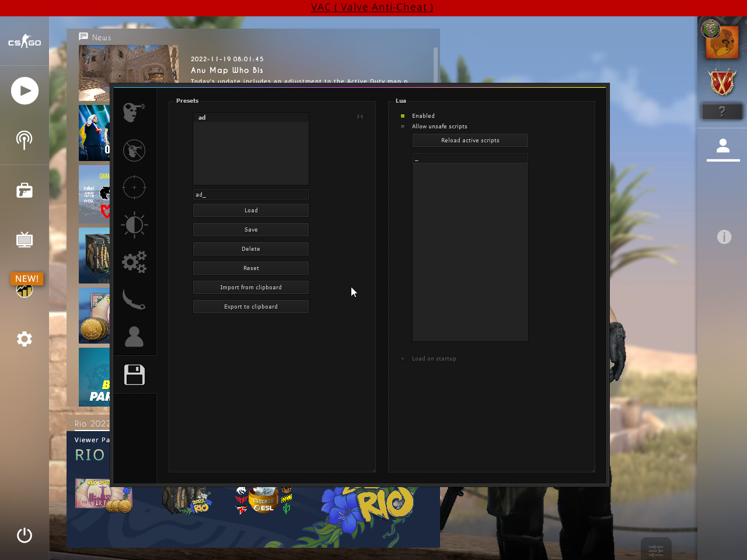747x560 pixels.
Task: Click the power quit icon
Action: [x=25, y=535]
